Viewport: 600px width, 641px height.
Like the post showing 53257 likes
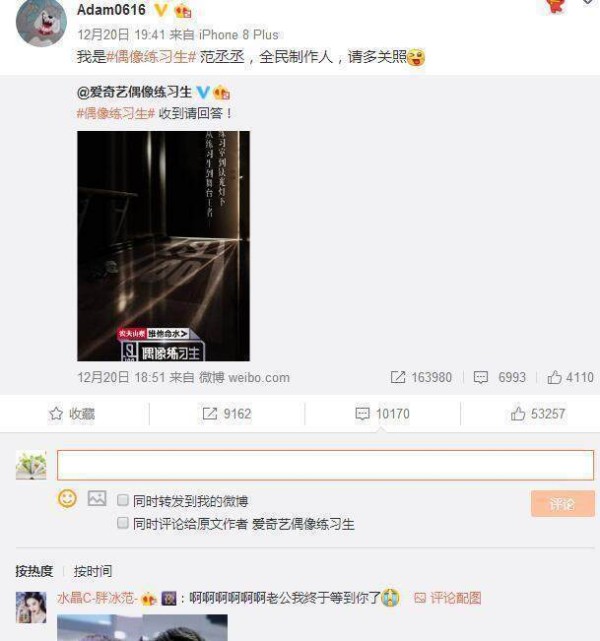[x=537, y=414]
